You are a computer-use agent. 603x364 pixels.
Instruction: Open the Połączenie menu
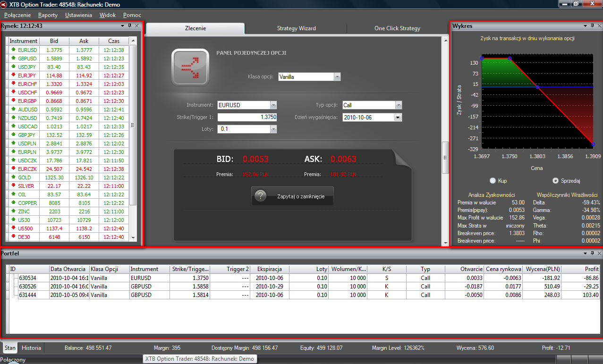tap(17, 15)
